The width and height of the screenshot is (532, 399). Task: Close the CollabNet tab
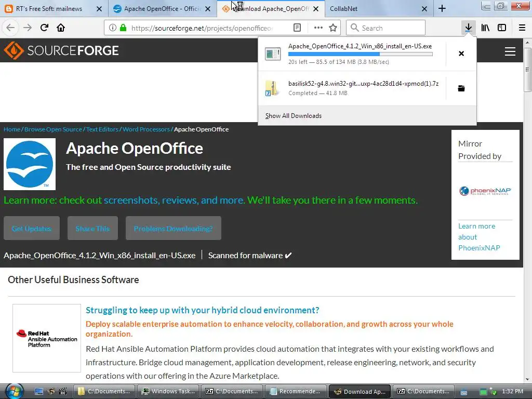[424, 9]
